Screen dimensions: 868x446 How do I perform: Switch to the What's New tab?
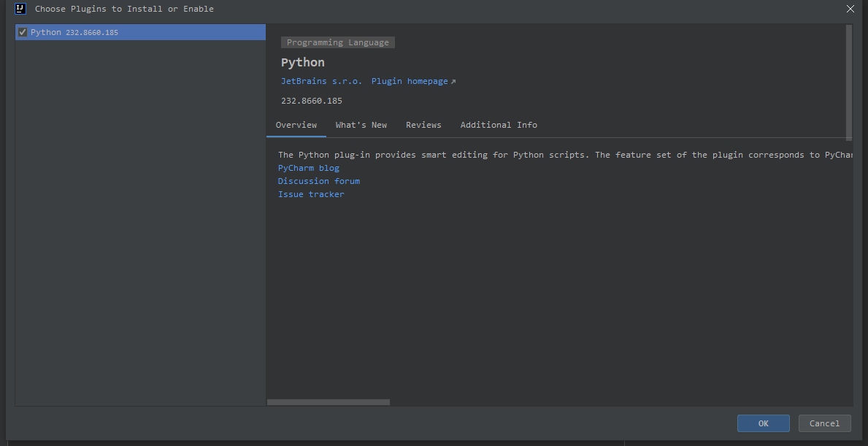[x=361, y=125]
